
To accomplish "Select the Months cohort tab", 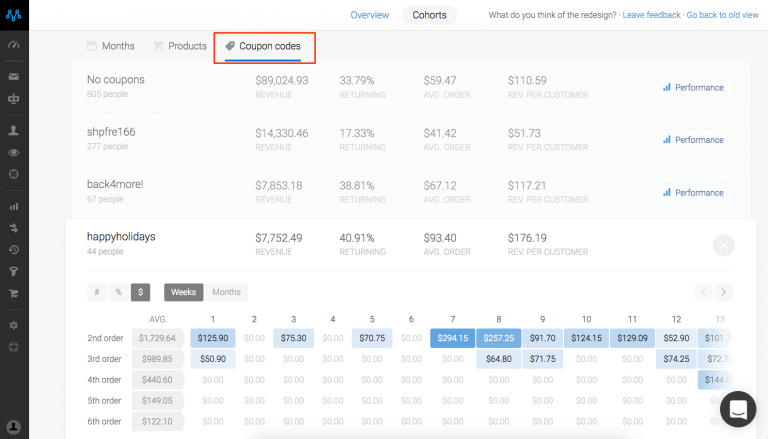I will [x=111, y=46].
